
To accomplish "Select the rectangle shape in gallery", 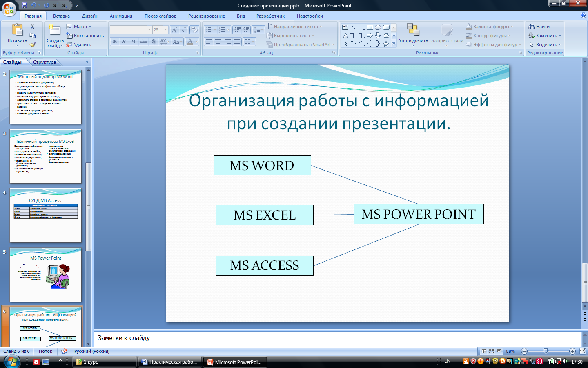I will click(370, 27).
